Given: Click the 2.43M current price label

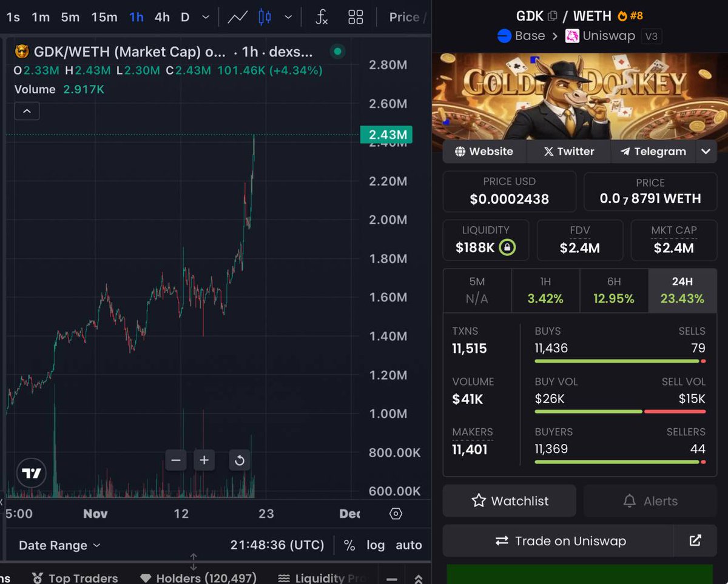Looking at the screenshot, I should tap(386, 135).
